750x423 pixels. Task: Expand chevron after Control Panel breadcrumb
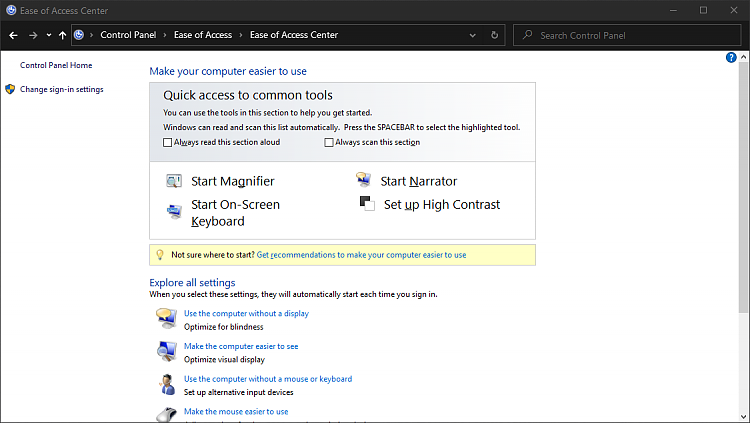(165, 35)
